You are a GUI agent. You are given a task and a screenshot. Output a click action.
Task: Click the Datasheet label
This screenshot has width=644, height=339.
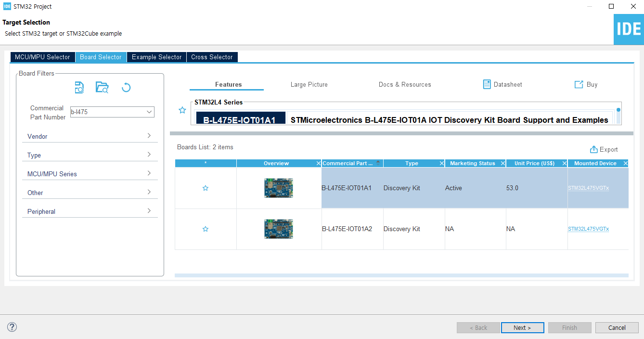pyautogui.click(x=508, y=84)
